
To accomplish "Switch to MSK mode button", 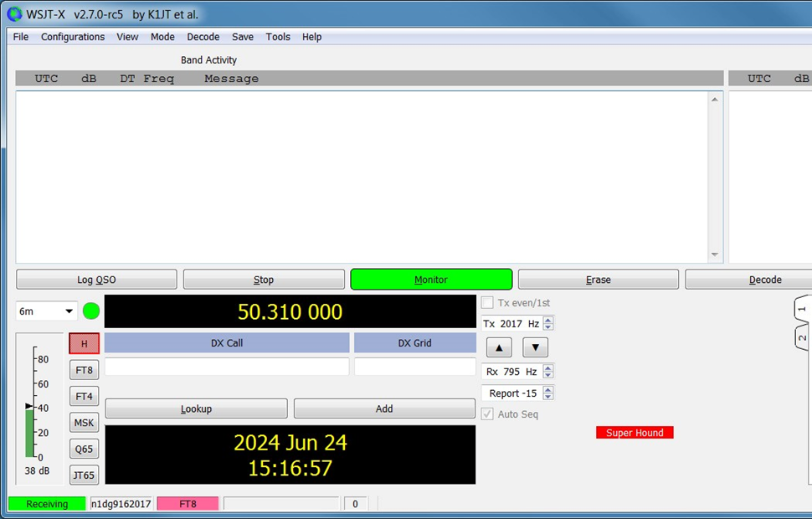I will (x=84, y=423).
